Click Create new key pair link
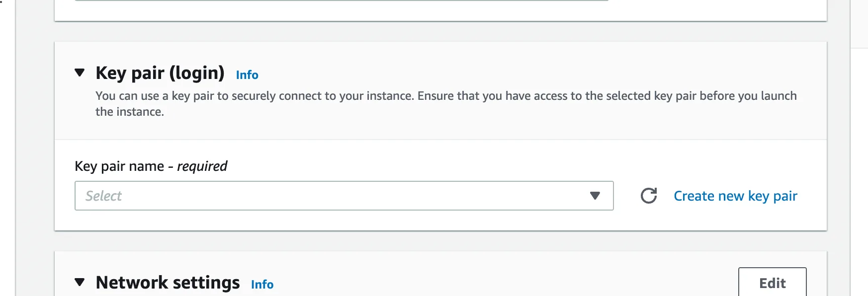The width and height of the screenshot is (868, 296). coord(735,196)
